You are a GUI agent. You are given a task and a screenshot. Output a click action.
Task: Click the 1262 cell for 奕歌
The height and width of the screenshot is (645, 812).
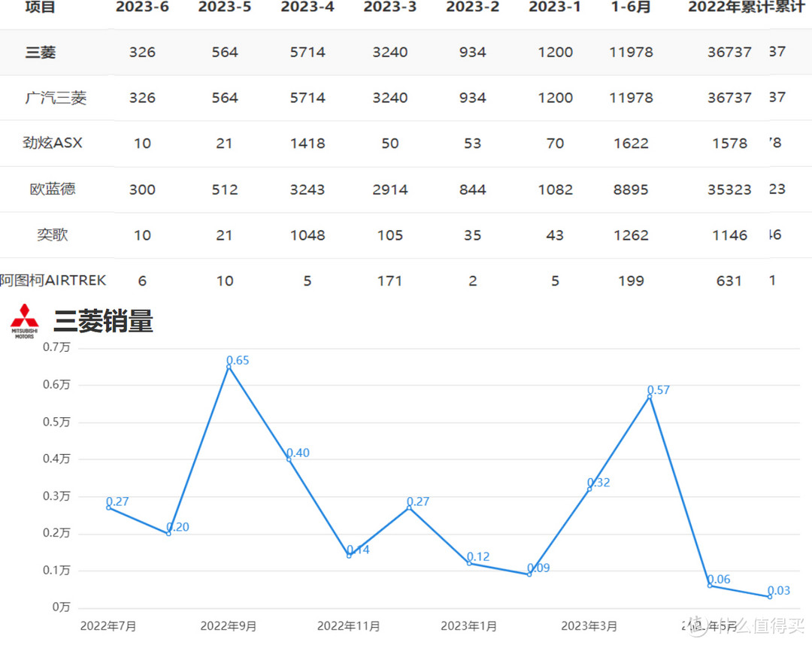(x=631, y=235)
